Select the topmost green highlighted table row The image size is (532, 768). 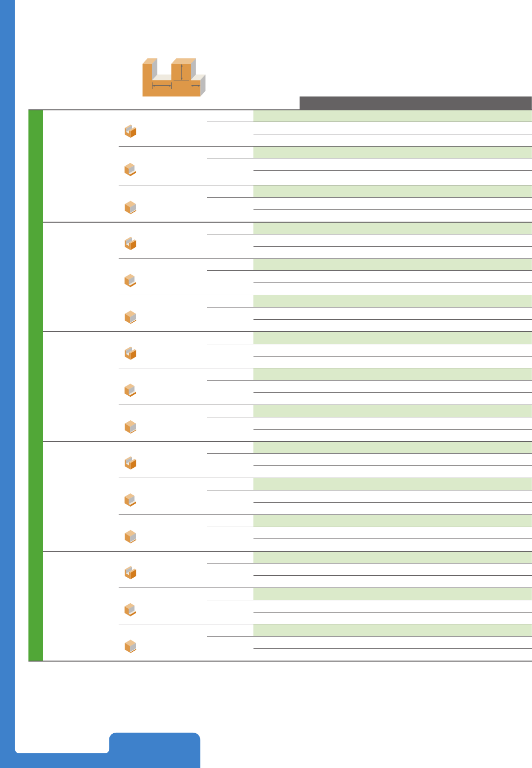tap(392, 116)
